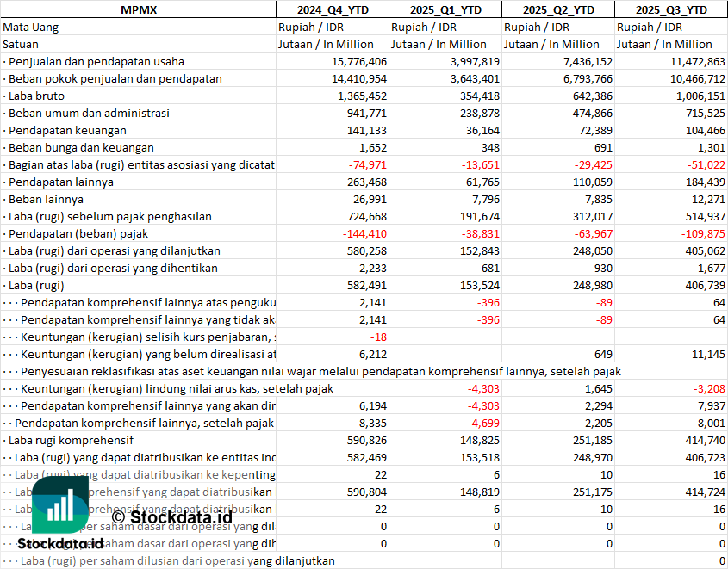Click the value -18 in kurs penjabaran row
This screenshot has height=569, width=728.
point(378,337)
